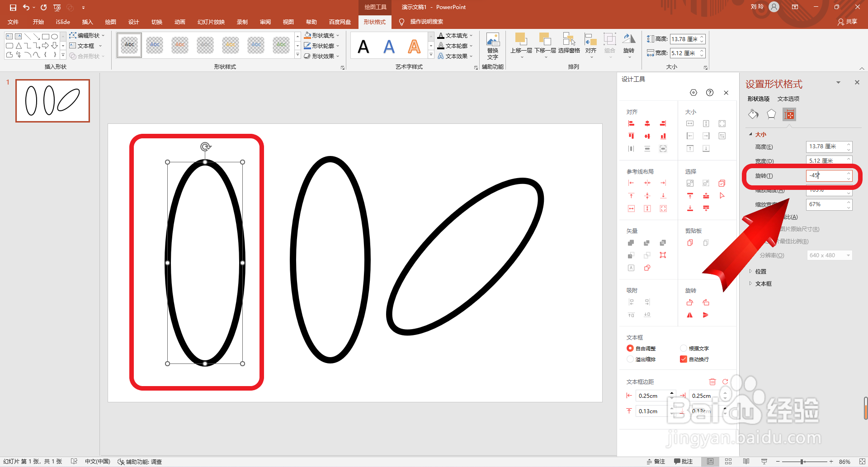Screen dimensions: 868x467
Task: Open the 插入 ribbon tab
Action: pyautogui.click(x=87, y=22)
